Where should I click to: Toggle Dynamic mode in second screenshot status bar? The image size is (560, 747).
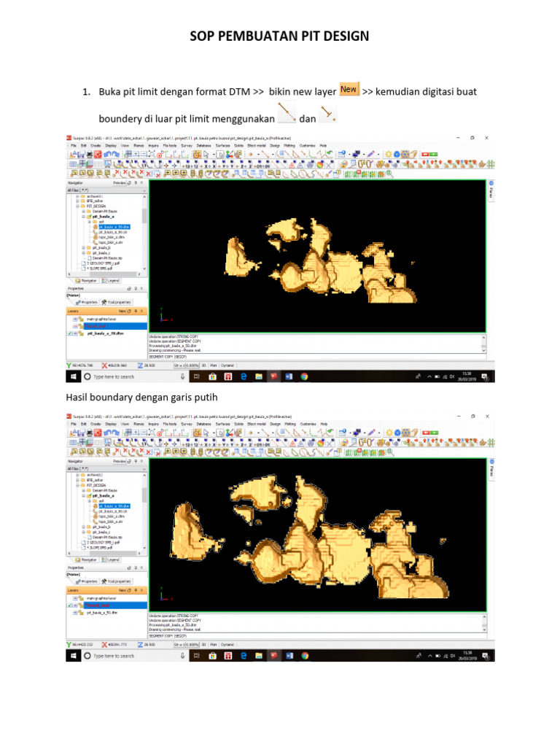coord(227,645)
